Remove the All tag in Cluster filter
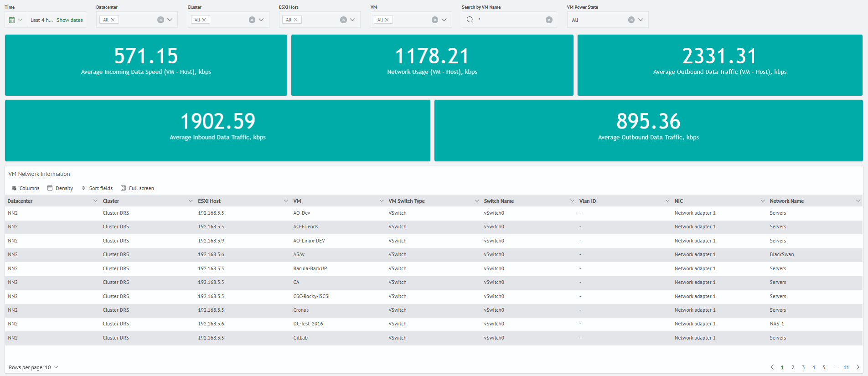The image size is (868, 376). pyautogui.click(x=204, y=20)
